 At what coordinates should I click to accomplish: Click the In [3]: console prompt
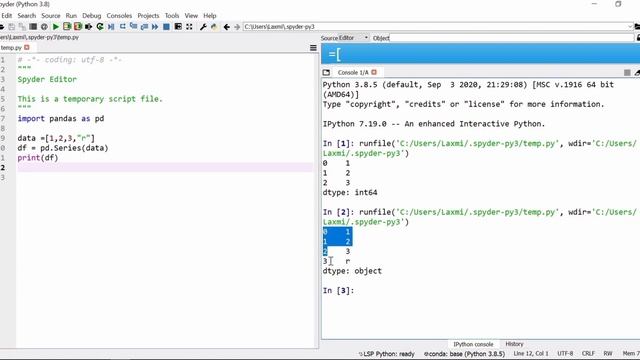338,291
